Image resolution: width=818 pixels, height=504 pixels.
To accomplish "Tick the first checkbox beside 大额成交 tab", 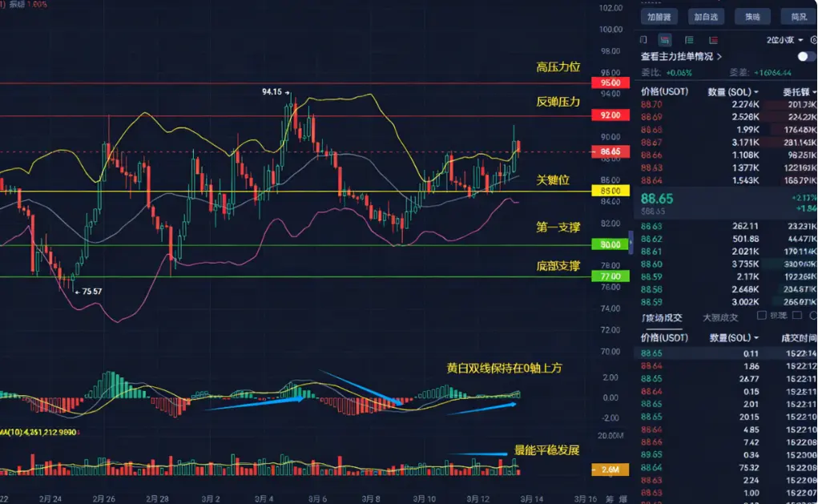I will (762, 315).
